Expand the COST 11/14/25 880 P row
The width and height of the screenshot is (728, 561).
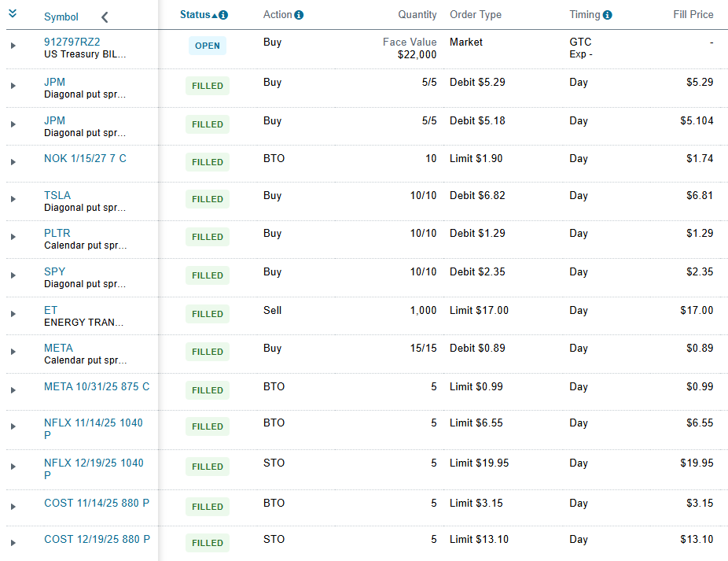point(13,506)
